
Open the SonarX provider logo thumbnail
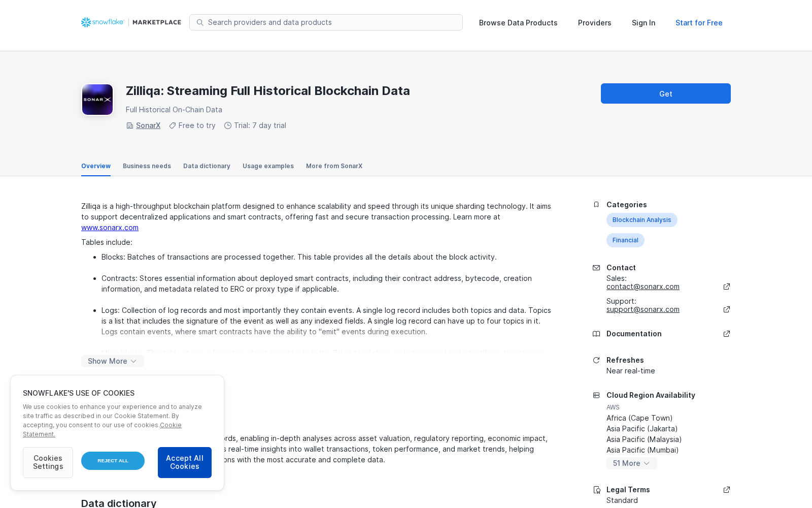click(x=97, y=100)
